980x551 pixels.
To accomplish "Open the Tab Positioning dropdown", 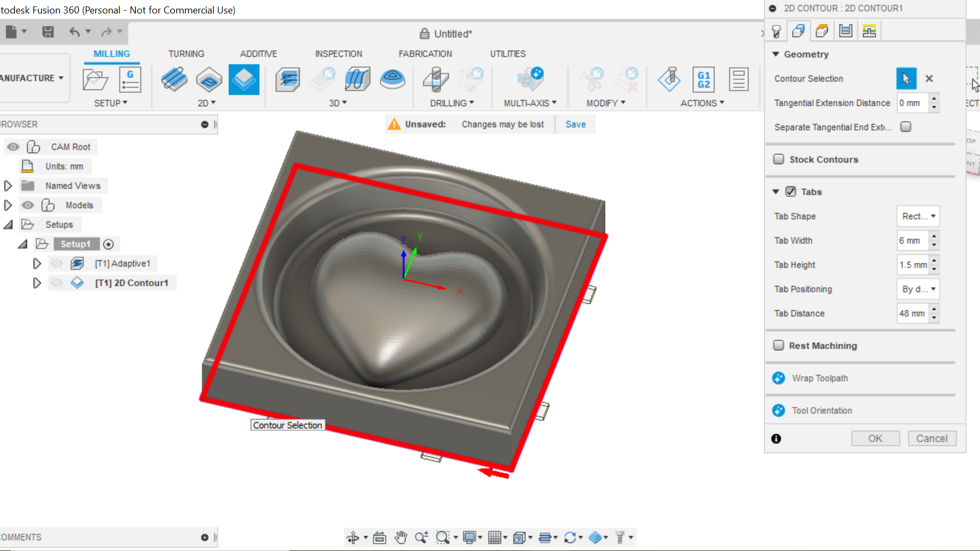I will pos(918,289).
